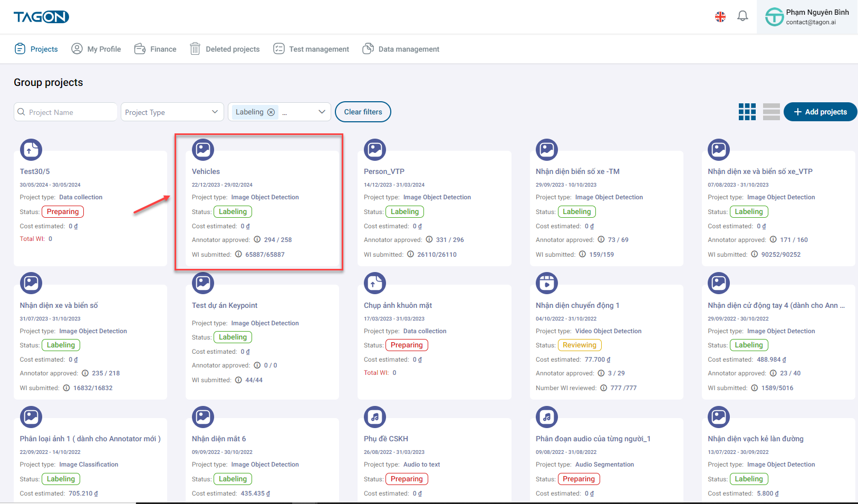Open the Project Type dropdown

[x=171, y=112]
